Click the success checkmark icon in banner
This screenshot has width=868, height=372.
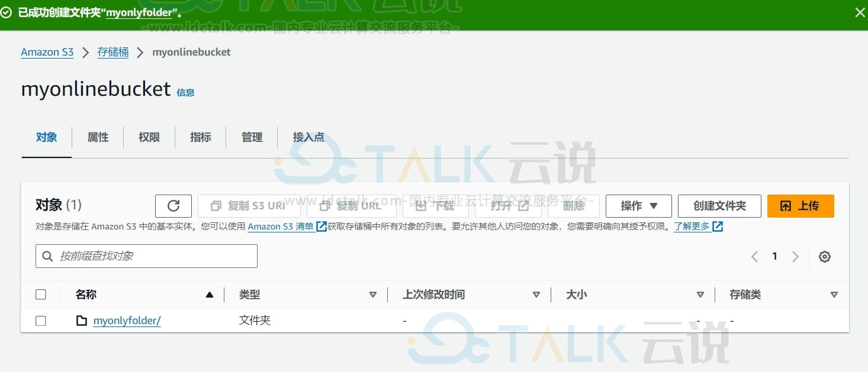[x=6, y=13]
